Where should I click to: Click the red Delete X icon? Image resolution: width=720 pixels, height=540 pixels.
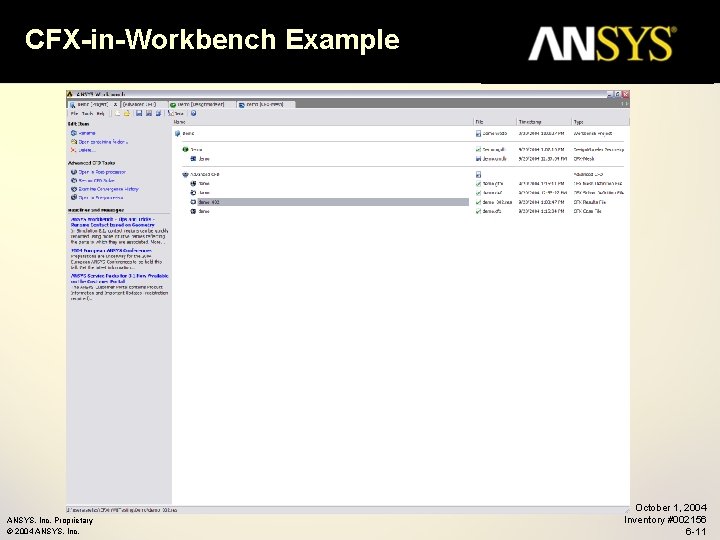pos(73,150)
